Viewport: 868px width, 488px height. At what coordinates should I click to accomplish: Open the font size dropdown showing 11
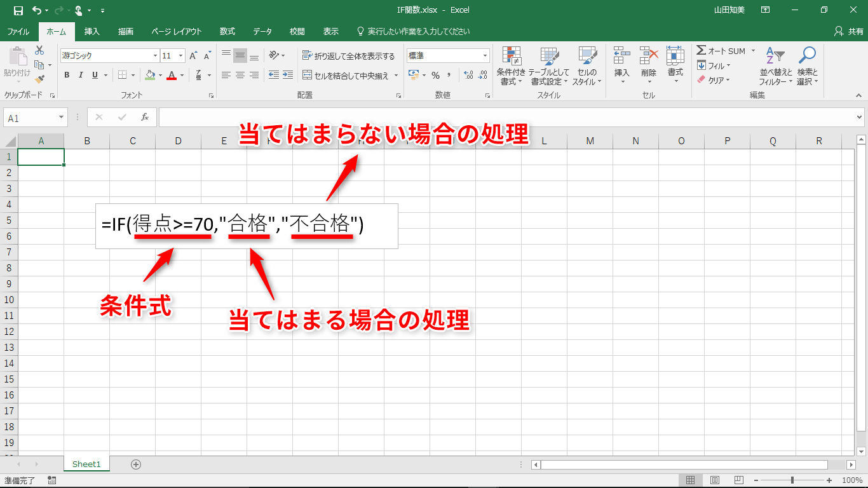pos(181,56)
